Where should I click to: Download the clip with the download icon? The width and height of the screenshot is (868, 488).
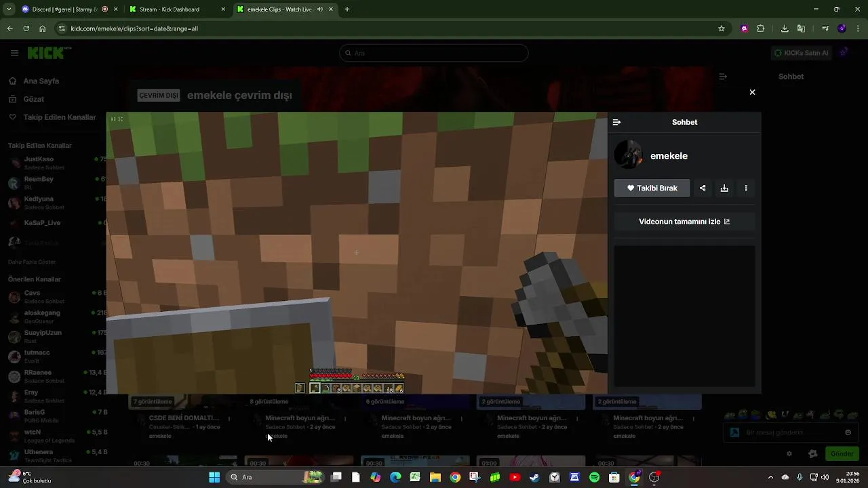pyautogui.click(x=724, y=188)
